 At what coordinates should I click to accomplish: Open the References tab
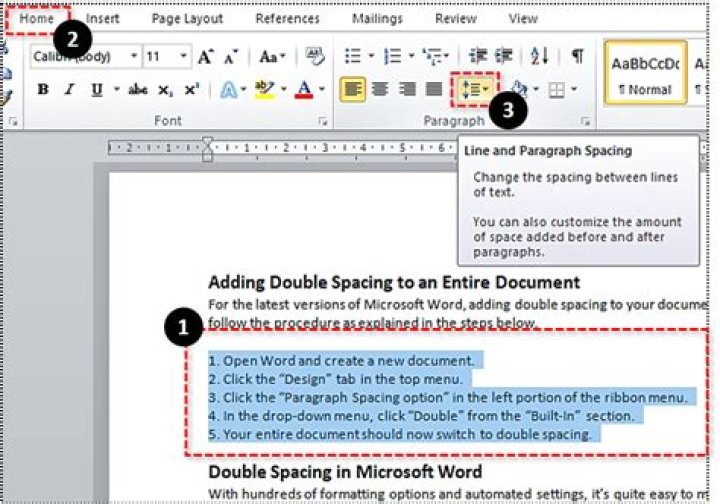click(287, 18)
